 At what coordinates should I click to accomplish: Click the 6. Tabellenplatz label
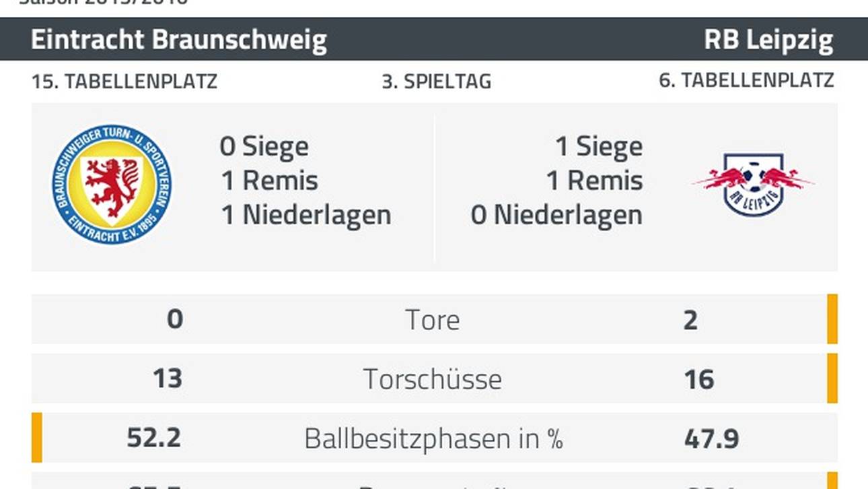pyautogui.click(x=746, y=80)
